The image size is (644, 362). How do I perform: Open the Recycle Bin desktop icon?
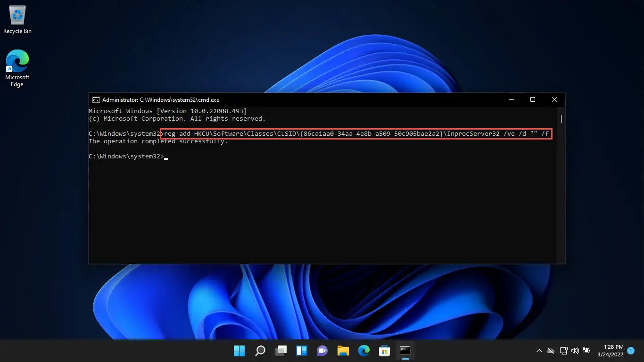tap(17, 20)
